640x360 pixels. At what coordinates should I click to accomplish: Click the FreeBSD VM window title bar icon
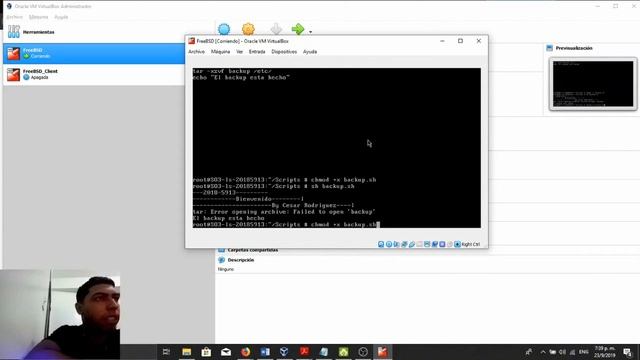(x=191, y=41)
